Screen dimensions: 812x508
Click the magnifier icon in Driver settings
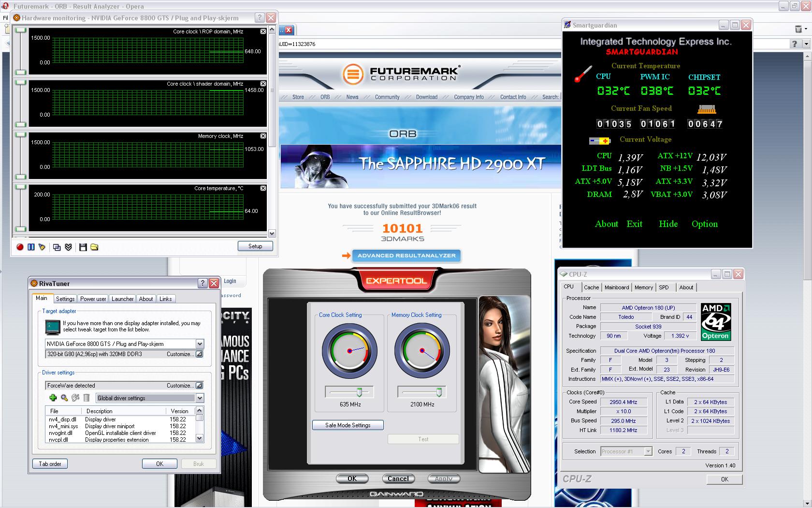[64, 398]
